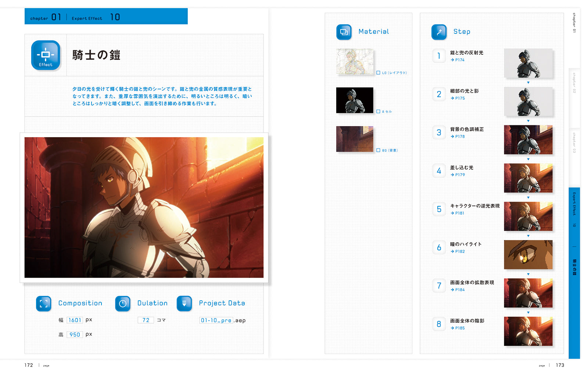Click page number 173
Image resolution: width=588 pixels, height=375 pixels.
coord(560,365)
